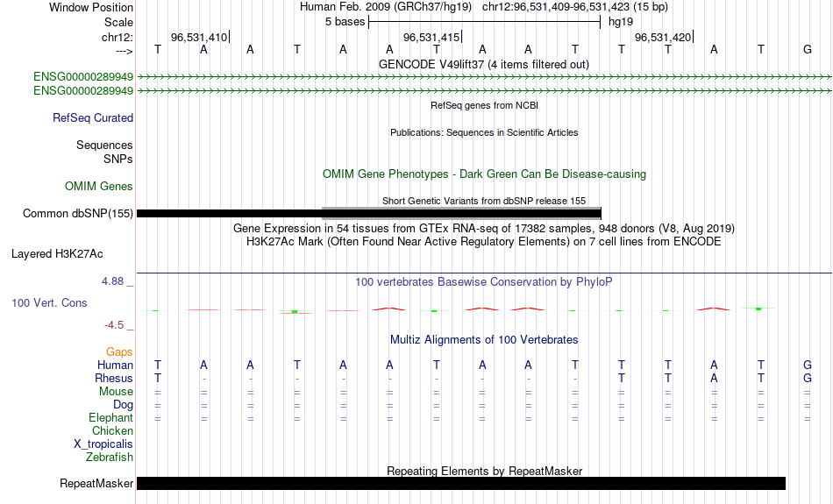Viewport: 833px width, 504px height.
Task: Click the Layered H3K27Ac track label
Action: tap(57, 254)
